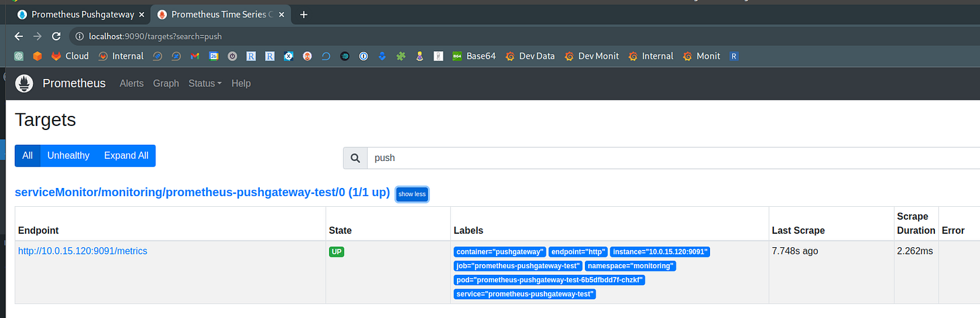The width and height of the screenshot is (980, 318).
Task: Open the Base64 bookmark
Action: pos(474,56)
